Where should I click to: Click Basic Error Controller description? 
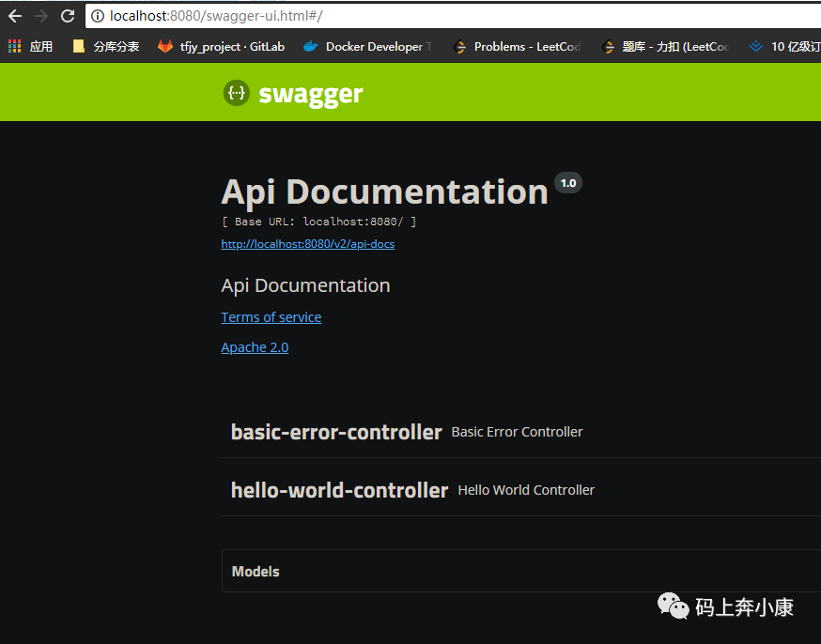click(517, 432)
